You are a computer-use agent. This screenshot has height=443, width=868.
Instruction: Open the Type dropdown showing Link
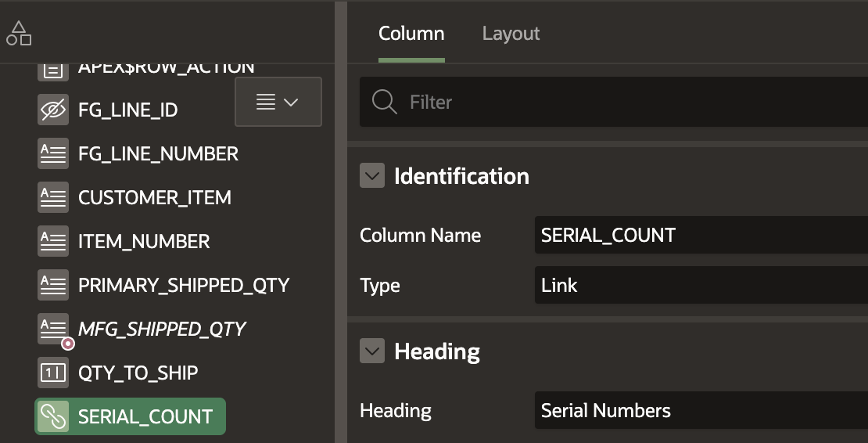point(701,285)
